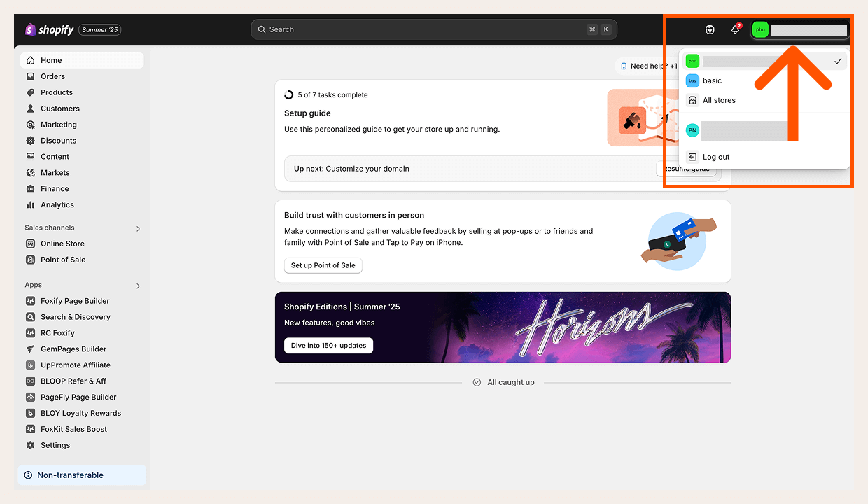Image resolution: width=868 pixels, height=504 pixels.
Task: Click the All stores storefront icon
Action: coord(692,100)
